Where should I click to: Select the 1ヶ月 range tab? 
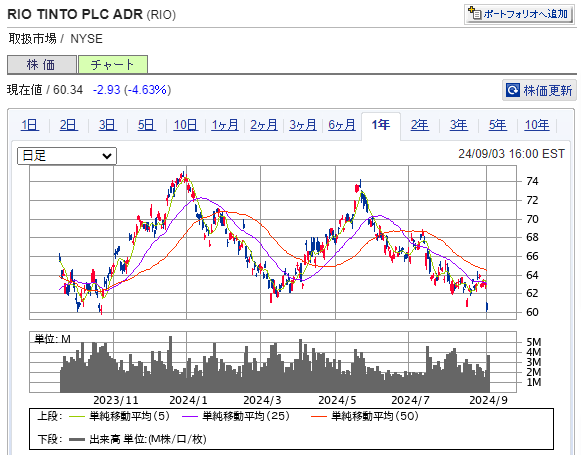225,125
